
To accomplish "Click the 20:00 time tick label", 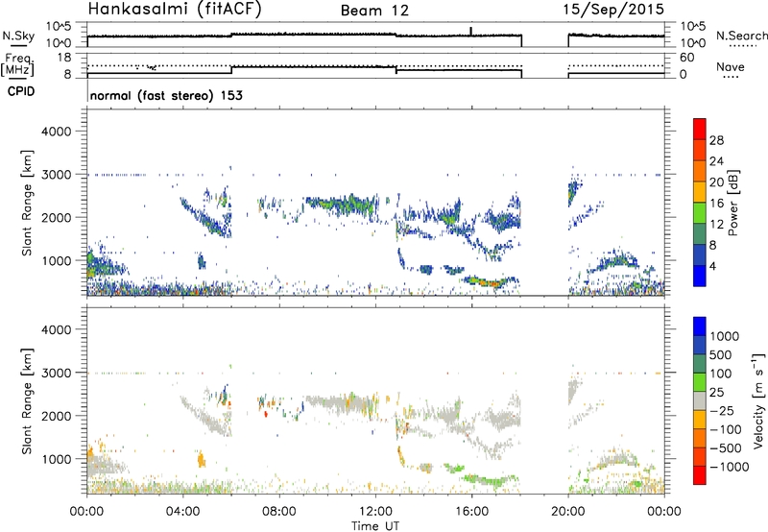I will (x=568, y=512).
